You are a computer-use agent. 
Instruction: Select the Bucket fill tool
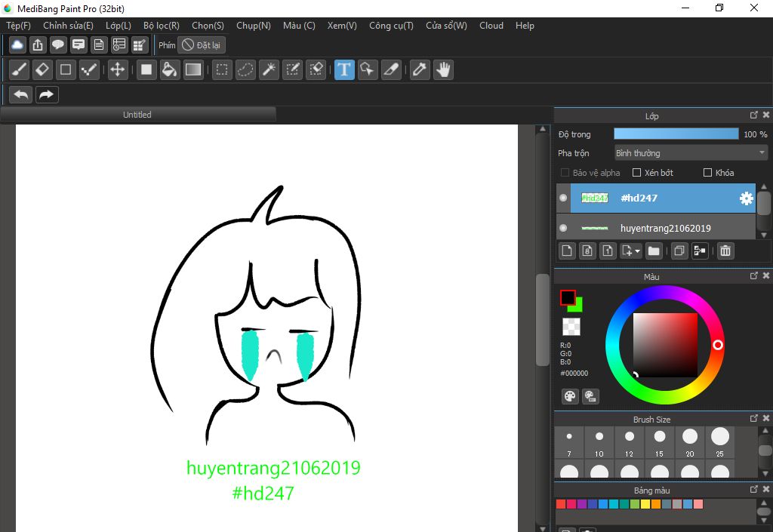pos(170,69)
